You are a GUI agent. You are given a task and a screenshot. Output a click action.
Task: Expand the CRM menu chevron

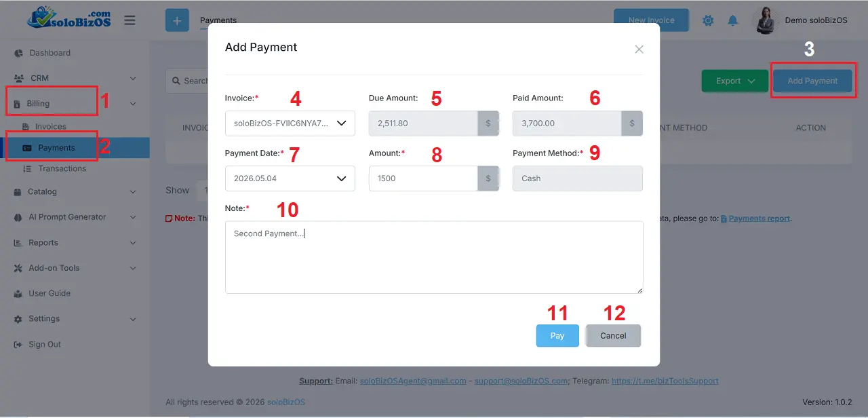point(133,78)
